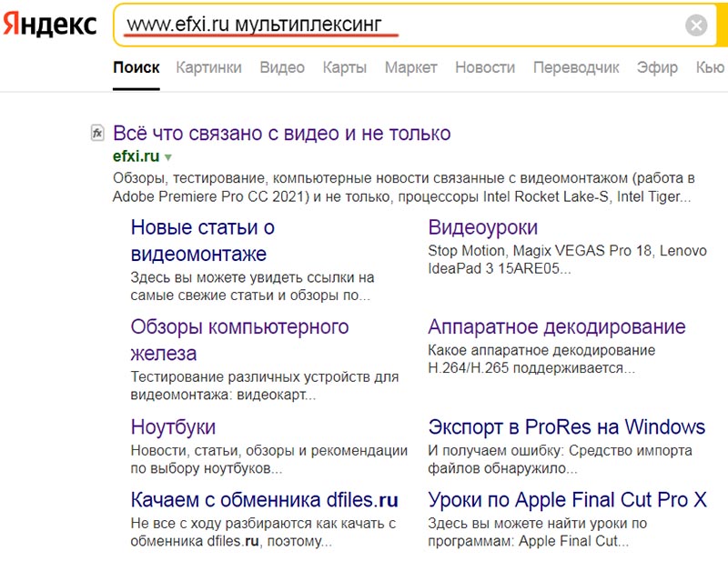Click the Яндекс logo
The width and height of the screenshot is (728, 561).
tap(50, 24)
